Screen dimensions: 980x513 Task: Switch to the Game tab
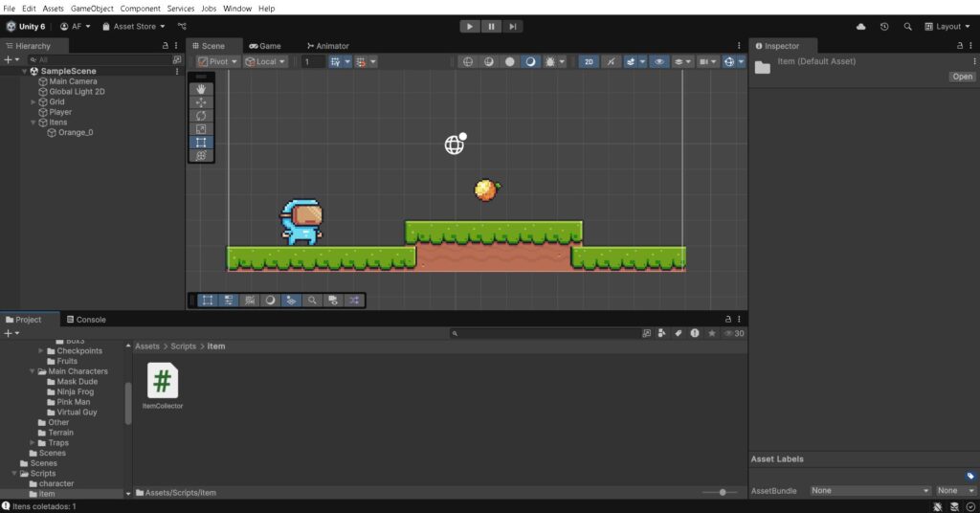coord(265,46)
